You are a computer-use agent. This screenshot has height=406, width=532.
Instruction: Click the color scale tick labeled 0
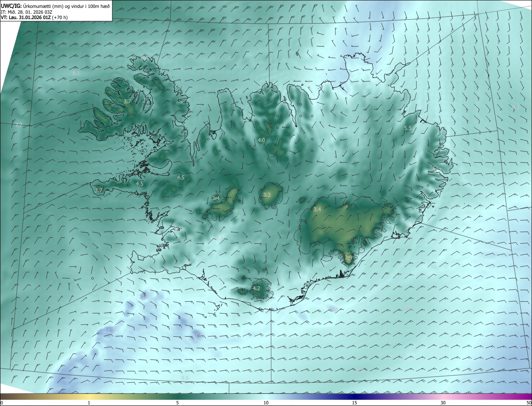pos(2,403)
